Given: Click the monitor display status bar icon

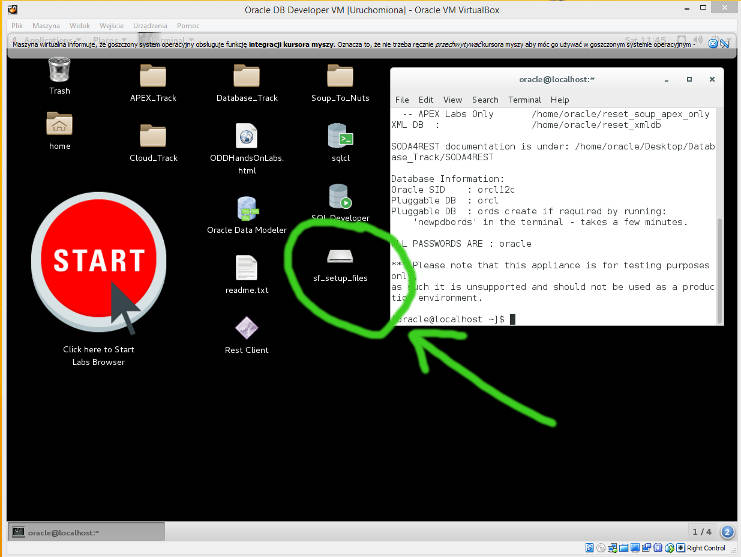Looking at the screenshot, I should pos(635,548).
